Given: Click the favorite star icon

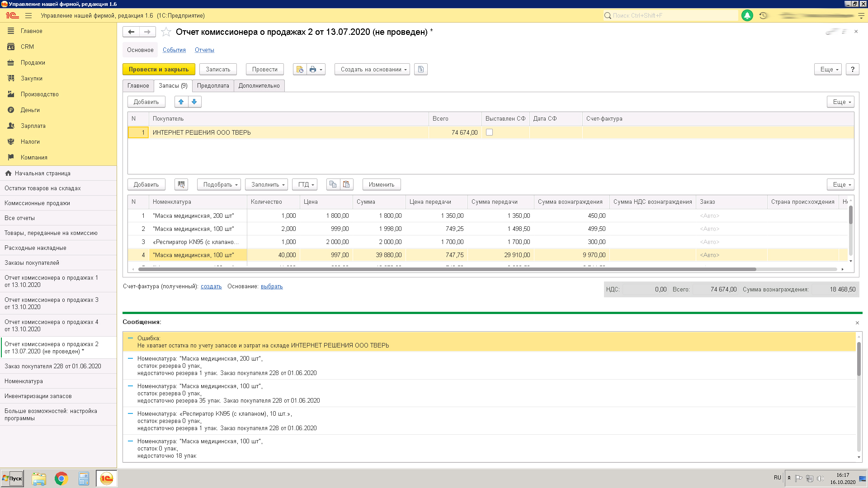Looking at the screenshot, I should (166, 32).
